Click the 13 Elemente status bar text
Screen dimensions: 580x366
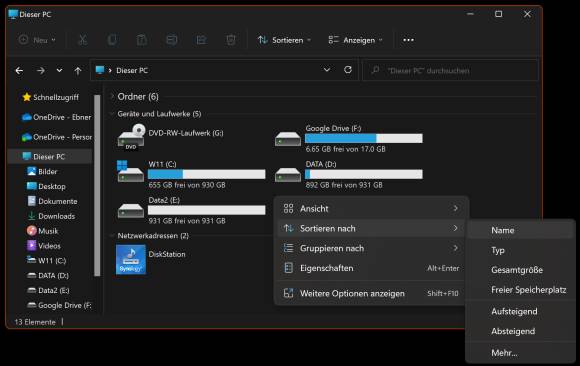35,322
